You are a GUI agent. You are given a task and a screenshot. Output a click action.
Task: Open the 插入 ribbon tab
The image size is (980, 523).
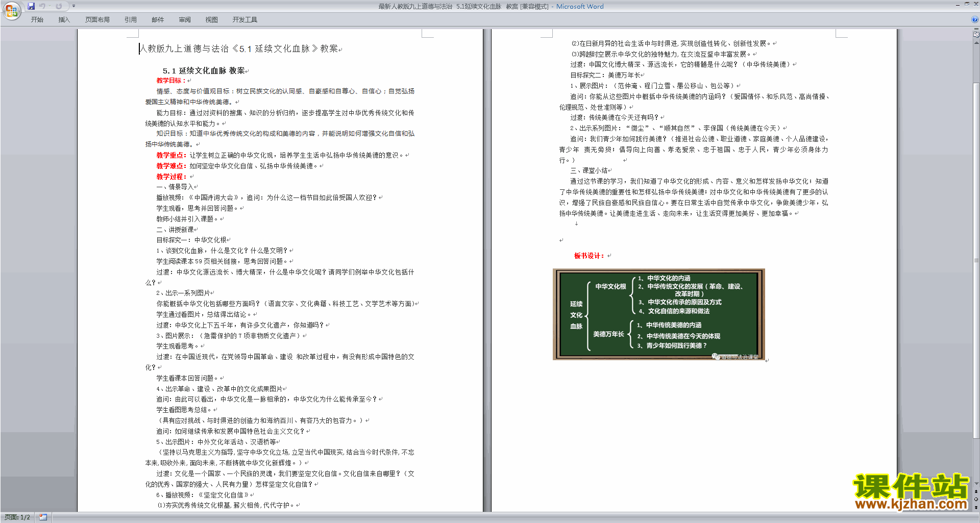(x=64, y=20)
